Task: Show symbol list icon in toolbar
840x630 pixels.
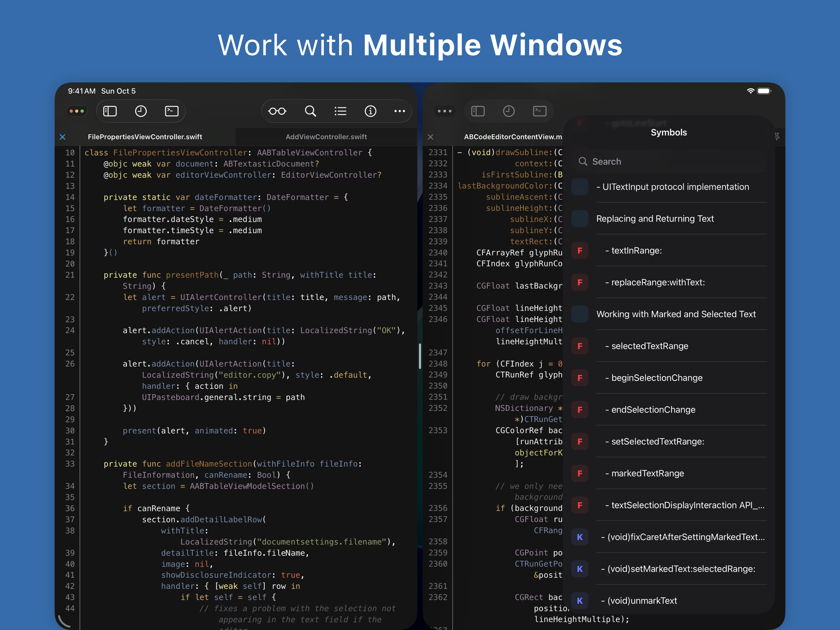Action: pos(340,111)
